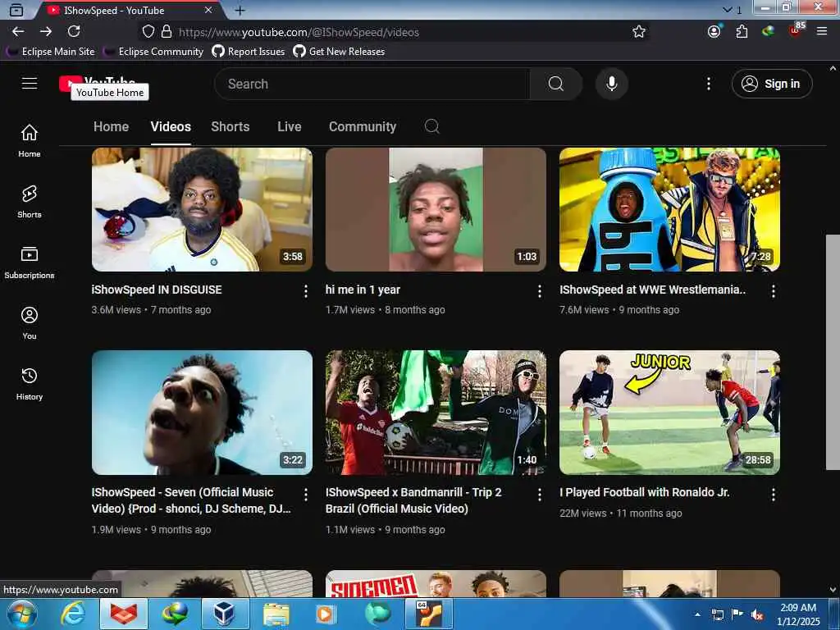Open action menu for Ronaldo Jr. video
Image resolution: width=840 pixels, height=630 pixels.
point(773,495)
